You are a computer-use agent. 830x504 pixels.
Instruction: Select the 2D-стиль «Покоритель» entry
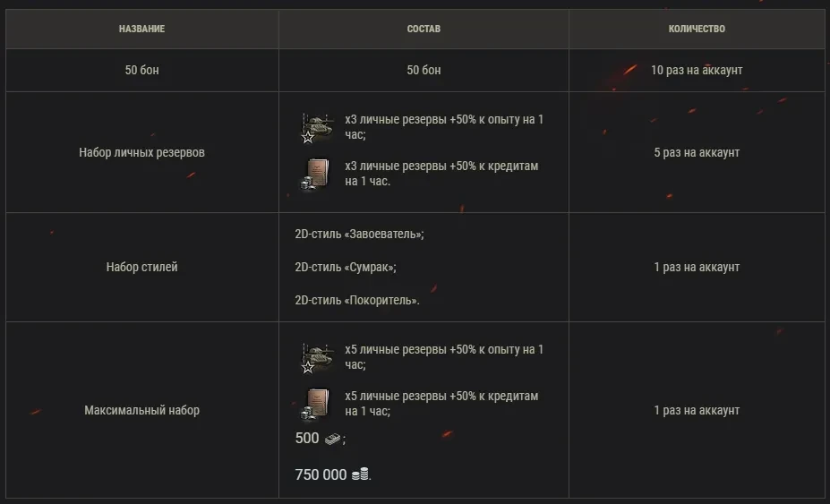tap(356, 300)
